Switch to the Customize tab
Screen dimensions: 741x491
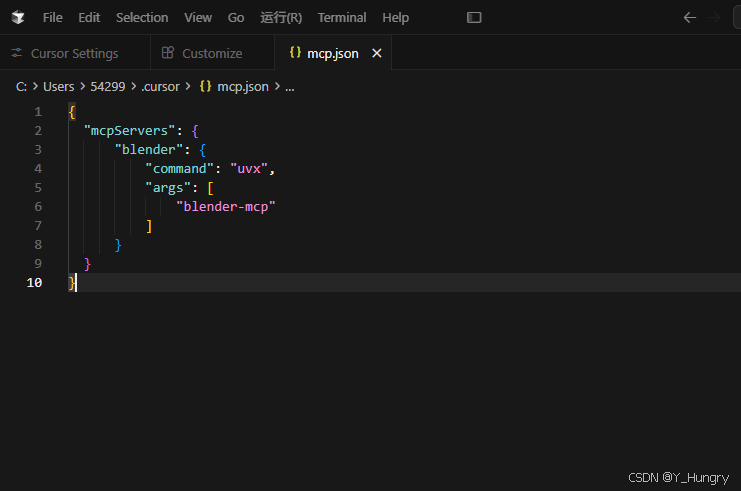212,53
